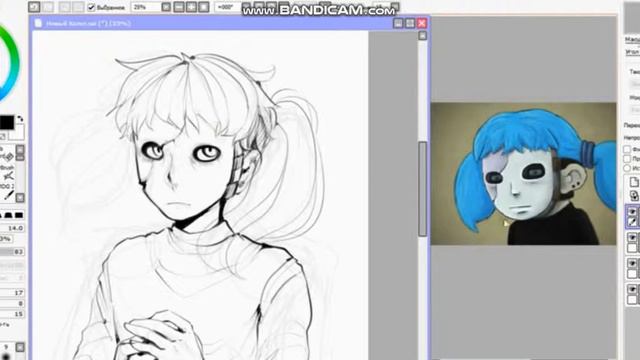This screenshot has width=640, height=360.
Task: Click the brush size value 14.0
Action: tap(12, 228)
